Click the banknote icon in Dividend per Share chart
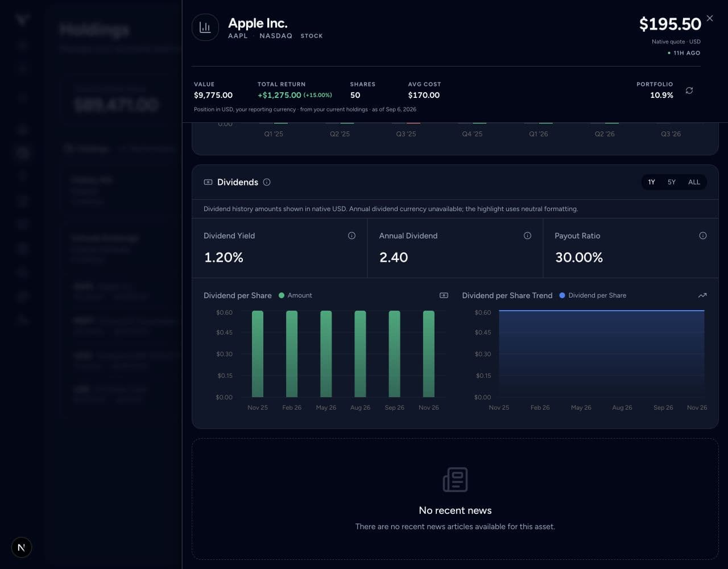The height and width of the screenshot is (569, 728). point(444,295)
